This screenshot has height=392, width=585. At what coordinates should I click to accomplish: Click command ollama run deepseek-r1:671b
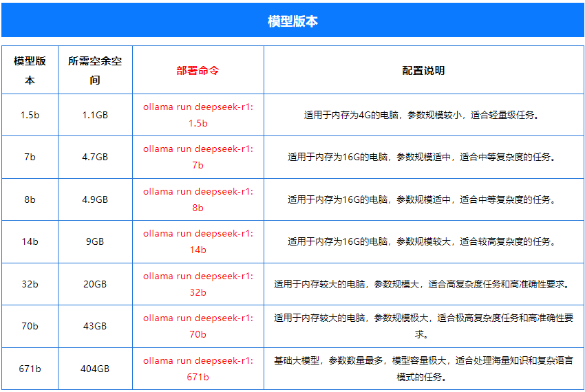point(198,369)
